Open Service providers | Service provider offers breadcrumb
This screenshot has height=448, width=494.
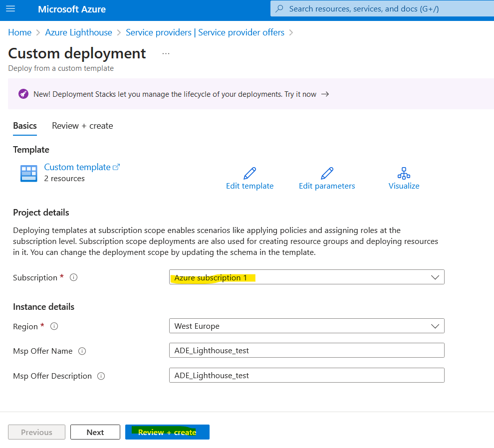(x=205, y=32)
